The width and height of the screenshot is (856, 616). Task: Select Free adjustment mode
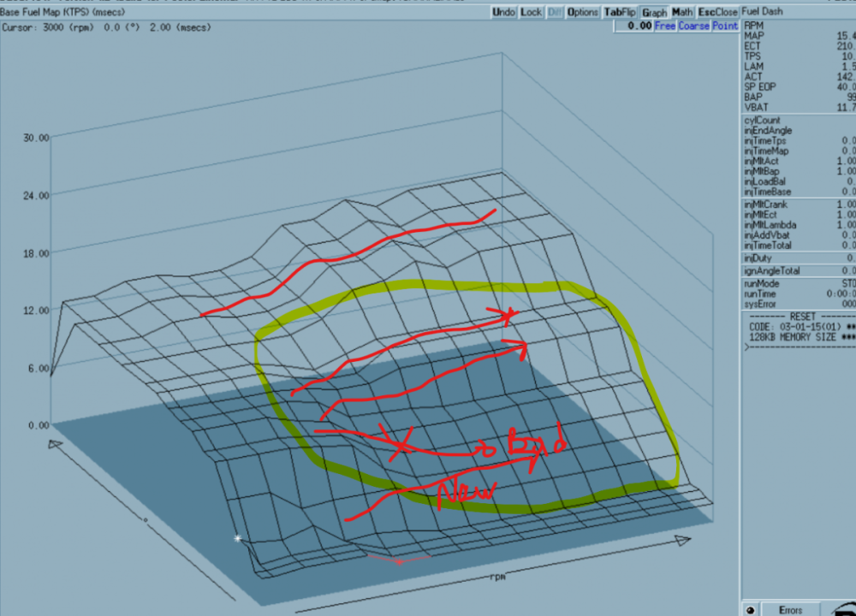pos(665,26)
